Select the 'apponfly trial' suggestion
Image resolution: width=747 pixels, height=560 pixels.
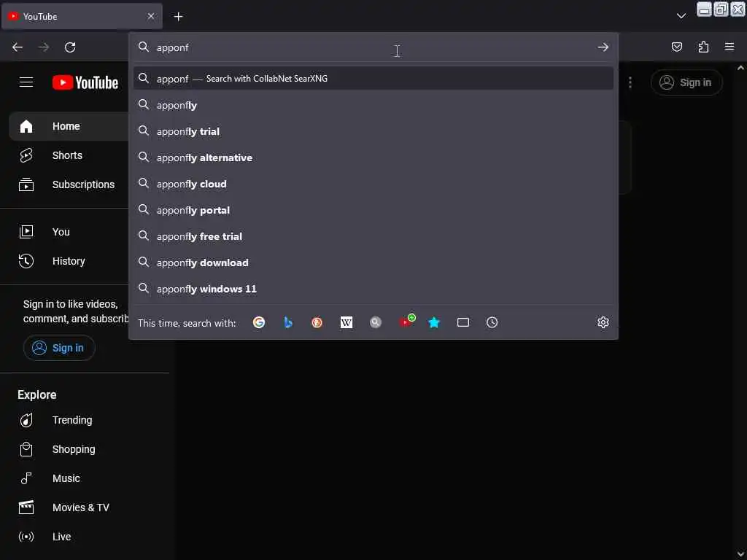click(373, 131)
